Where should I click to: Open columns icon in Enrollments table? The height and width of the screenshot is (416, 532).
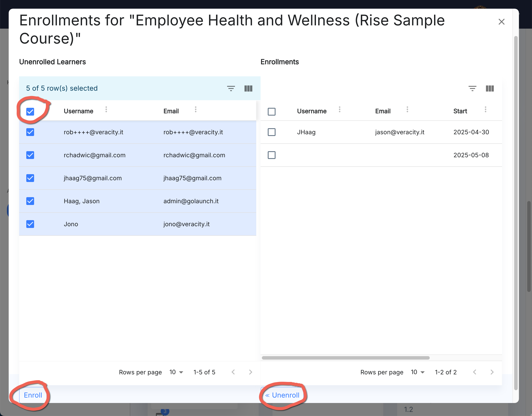coord(490,88)
